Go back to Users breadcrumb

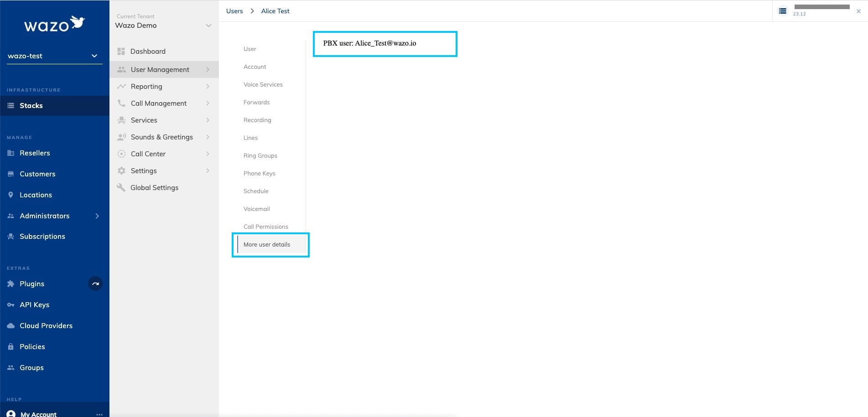(x=234, y=11)
